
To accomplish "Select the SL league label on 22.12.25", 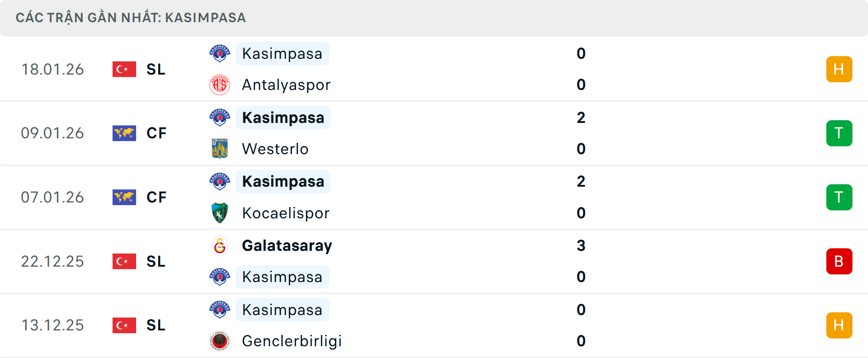I will click(x=155, y=261).
